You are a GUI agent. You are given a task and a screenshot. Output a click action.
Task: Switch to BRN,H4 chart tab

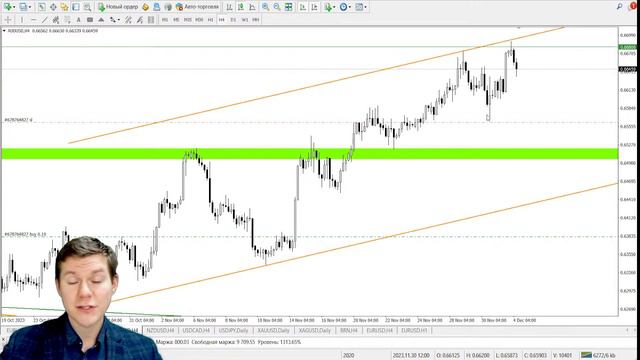pos(349,330)
